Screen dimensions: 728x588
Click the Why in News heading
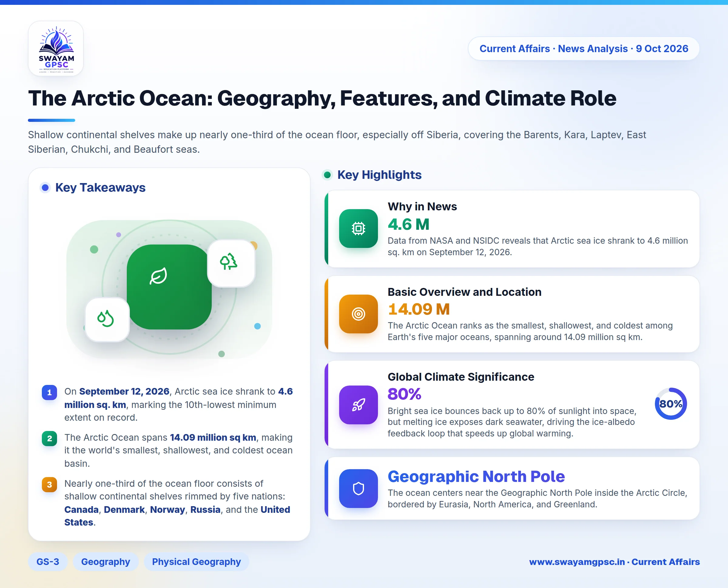pyautogui.click(x=422, y=206)
